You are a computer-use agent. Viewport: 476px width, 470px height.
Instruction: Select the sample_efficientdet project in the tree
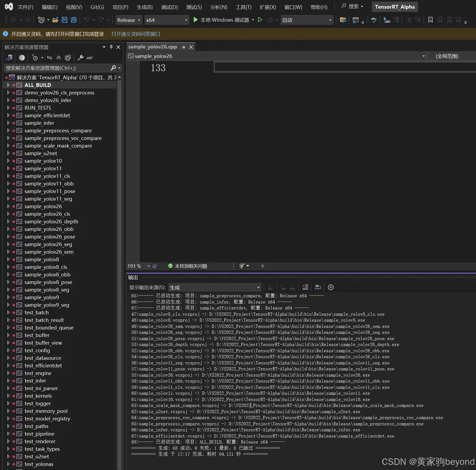coord(47,115)
